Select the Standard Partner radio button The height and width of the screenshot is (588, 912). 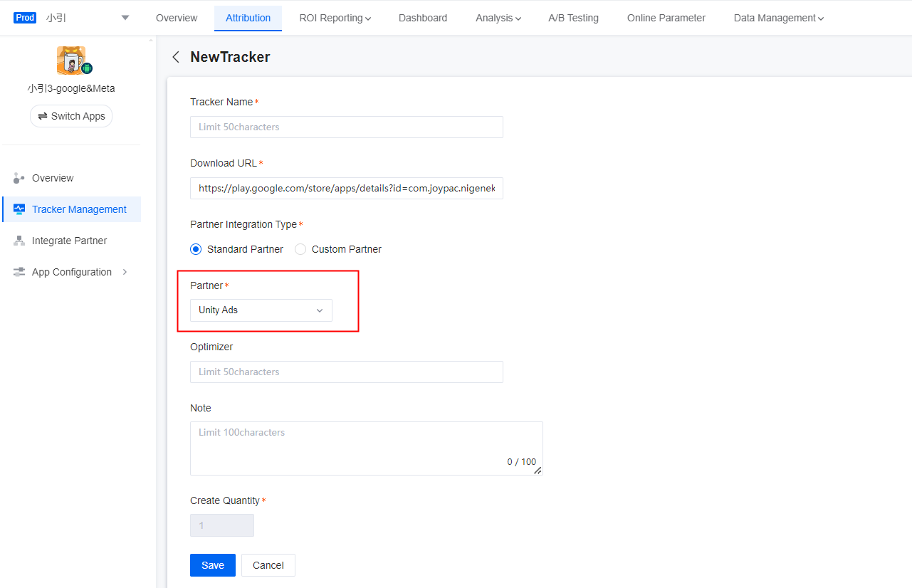pos(196,249)
